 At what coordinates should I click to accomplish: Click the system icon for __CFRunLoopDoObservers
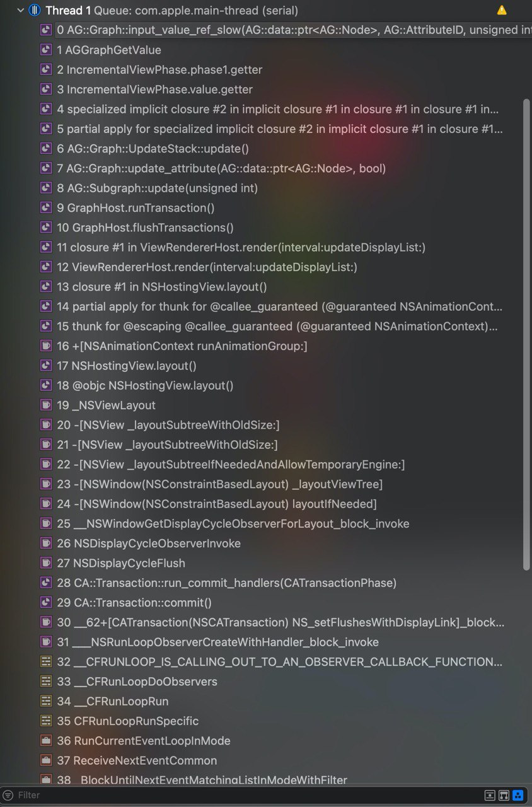[45, 682]
